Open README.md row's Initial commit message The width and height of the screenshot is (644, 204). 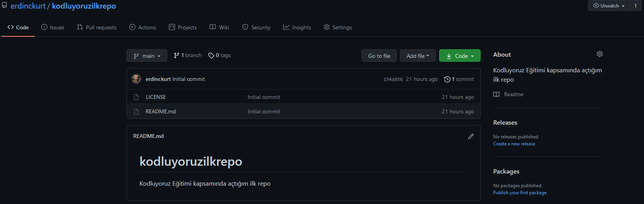[x=264, y=111]
